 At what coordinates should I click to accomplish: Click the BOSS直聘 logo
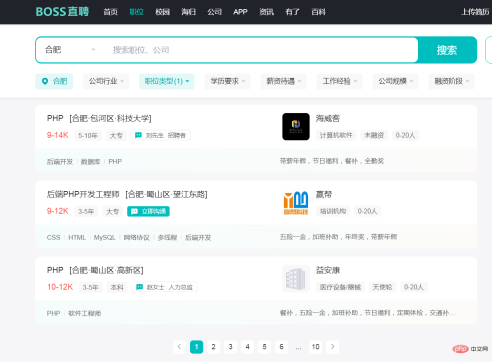[62, 12]
